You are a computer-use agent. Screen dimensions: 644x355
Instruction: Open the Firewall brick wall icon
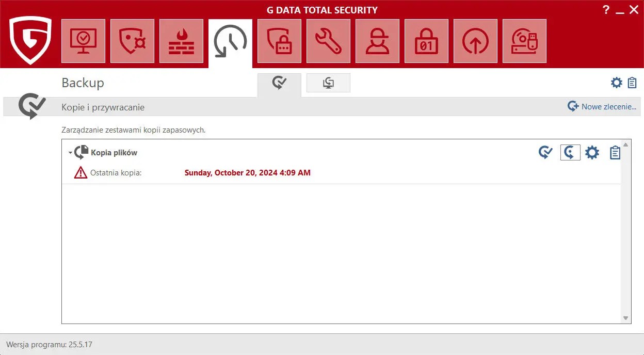pyautogui.click(x=181, y=41)
